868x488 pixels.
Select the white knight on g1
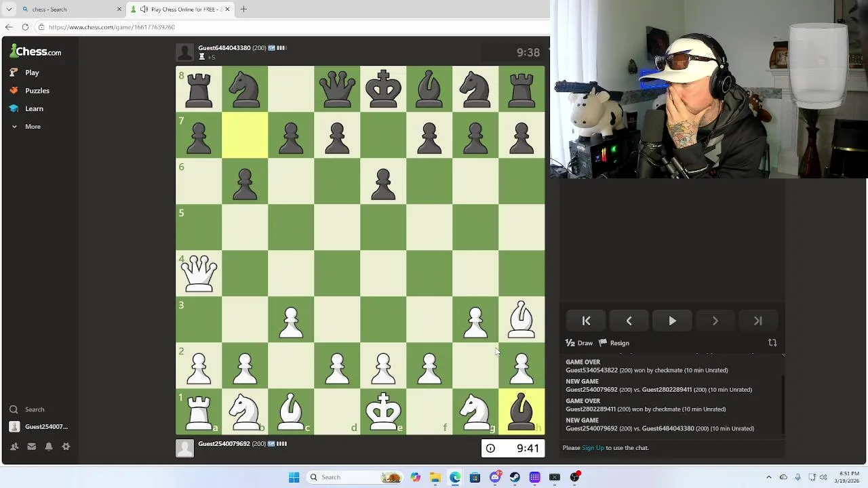point(475,411)
